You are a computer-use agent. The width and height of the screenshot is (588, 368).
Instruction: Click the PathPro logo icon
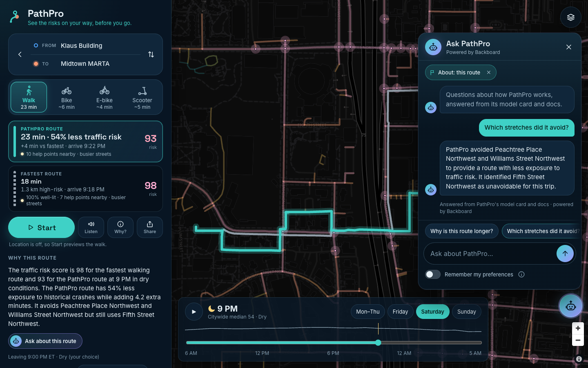15,17
